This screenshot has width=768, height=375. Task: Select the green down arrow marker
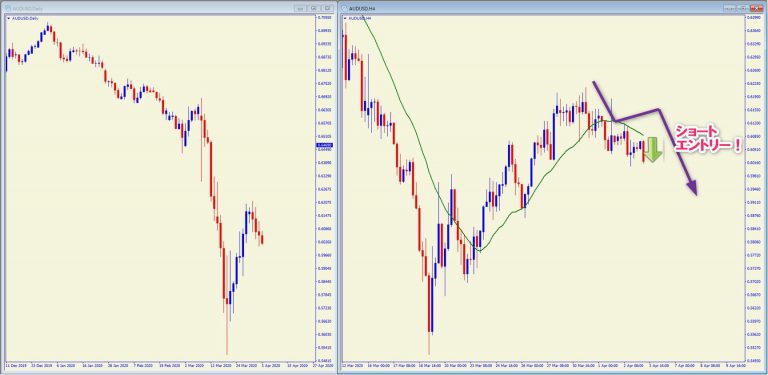[652, 150]
